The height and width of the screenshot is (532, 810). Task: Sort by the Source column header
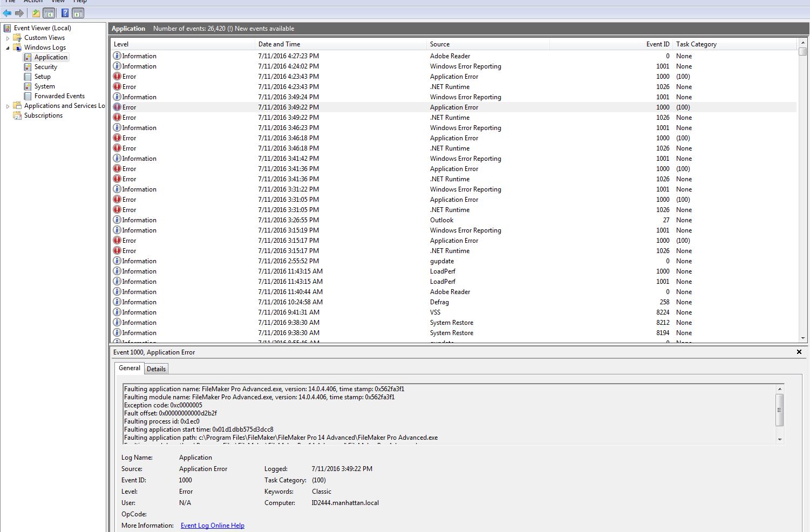488,44
